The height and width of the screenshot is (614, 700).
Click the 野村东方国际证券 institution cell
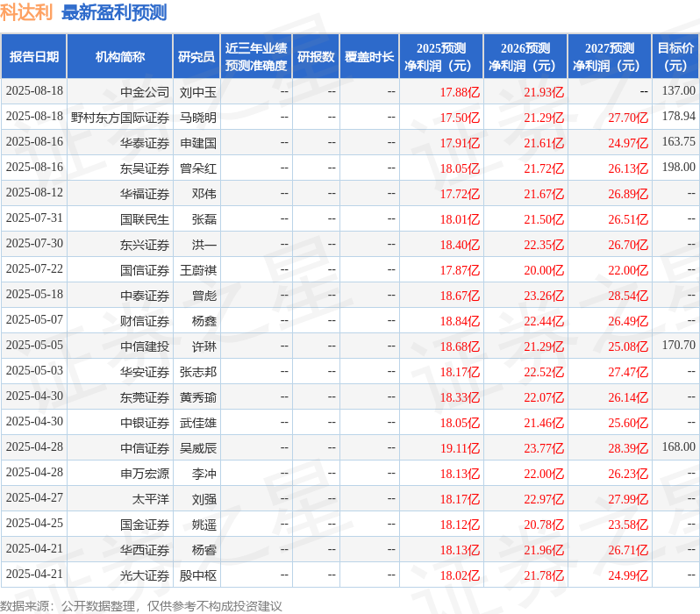[x=120, y=118]
